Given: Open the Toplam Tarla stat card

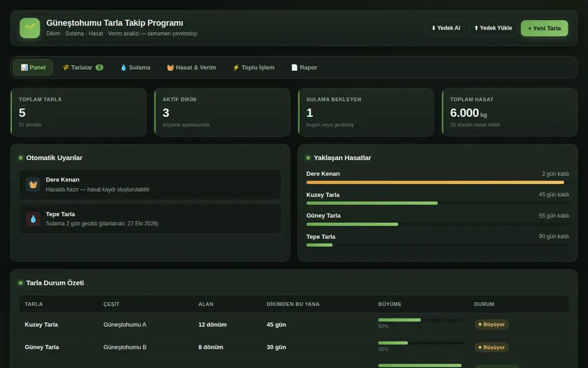Looking at the screenshot, I should click(78, 112).
